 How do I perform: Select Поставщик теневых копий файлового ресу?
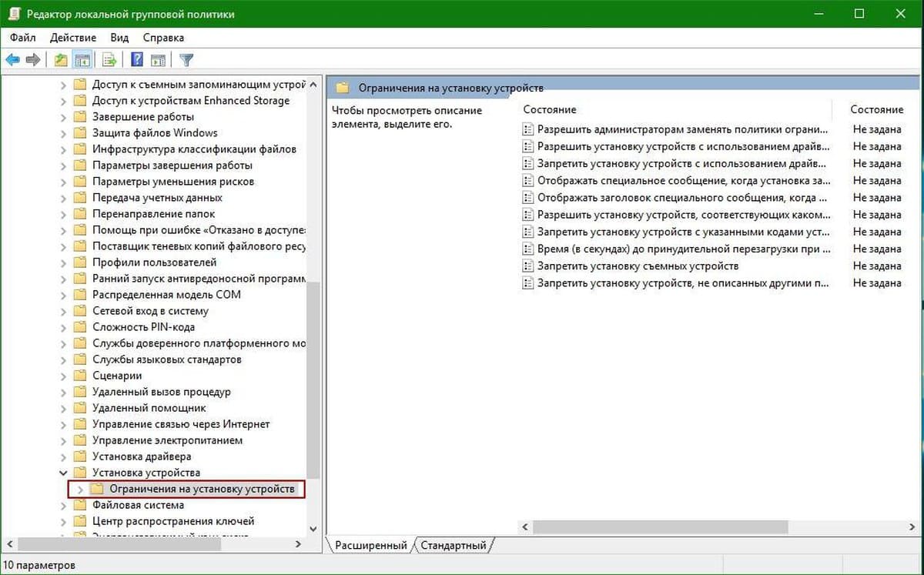click(x=199, y=246)
